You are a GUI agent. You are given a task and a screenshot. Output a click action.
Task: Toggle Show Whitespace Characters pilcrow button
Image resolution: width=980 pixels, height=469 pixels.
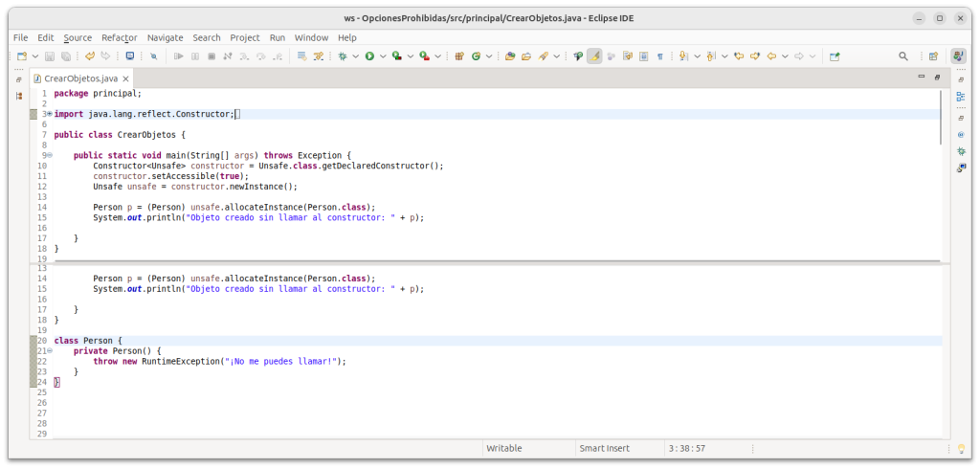point(660,56)
